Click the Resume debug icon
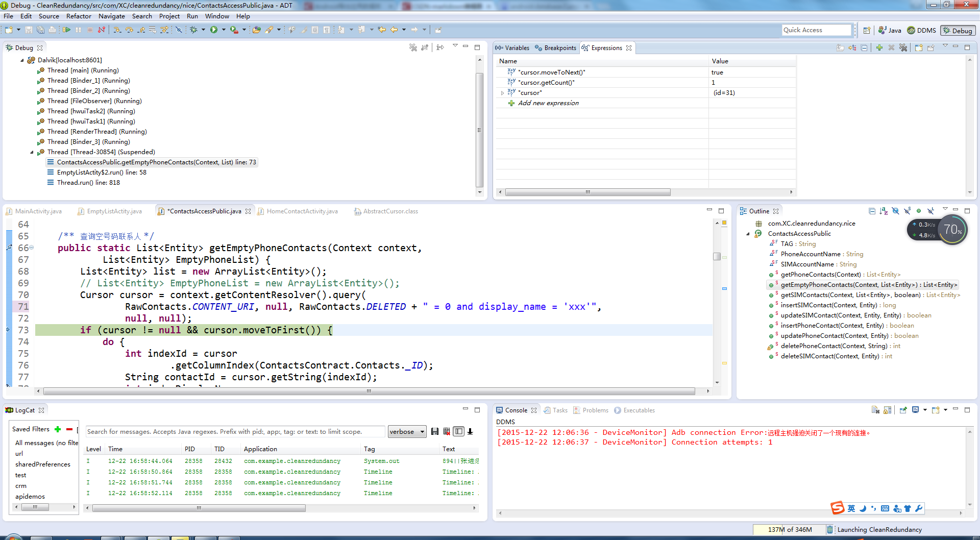This screenshot has width=980, height=540. coord(67,30)
